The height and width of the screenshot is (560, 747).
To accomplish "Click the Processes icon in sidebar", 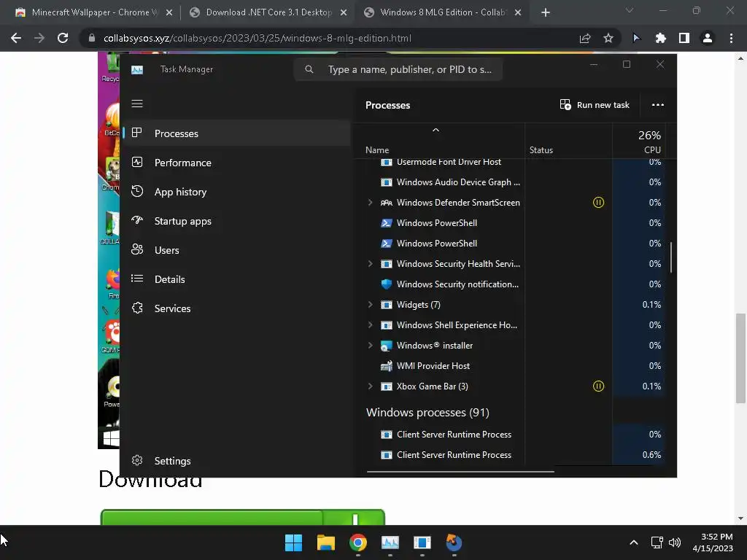I will tap(137, 133).
